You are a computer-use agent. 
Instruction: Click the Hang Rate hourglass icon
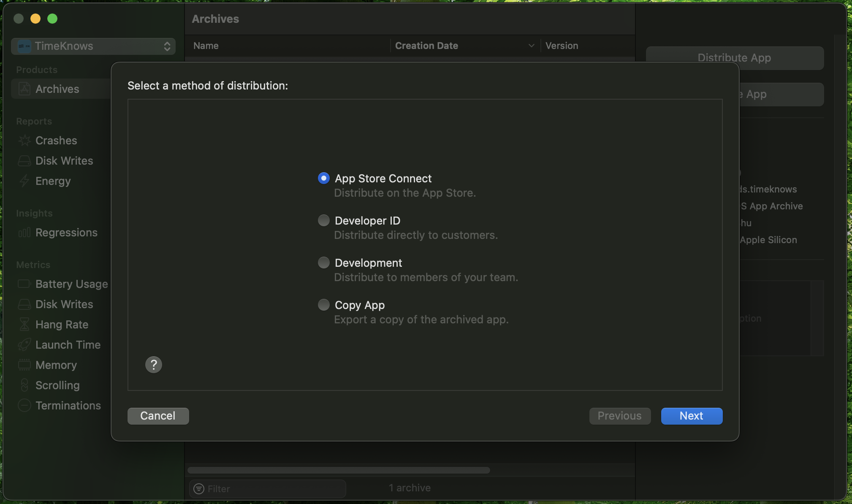click(x=24, y=325)
